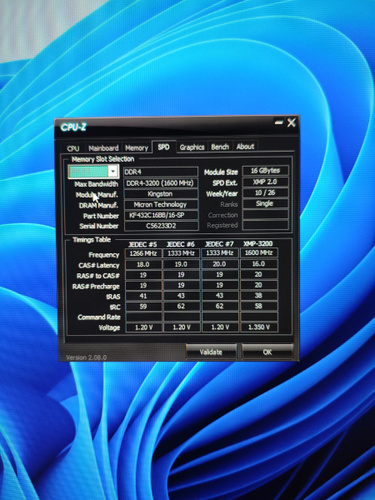Image resolution: width=375 pixels, height=500 pixels.
Task: Expand the memory slot selection dropdown
Action: point(113,171)
